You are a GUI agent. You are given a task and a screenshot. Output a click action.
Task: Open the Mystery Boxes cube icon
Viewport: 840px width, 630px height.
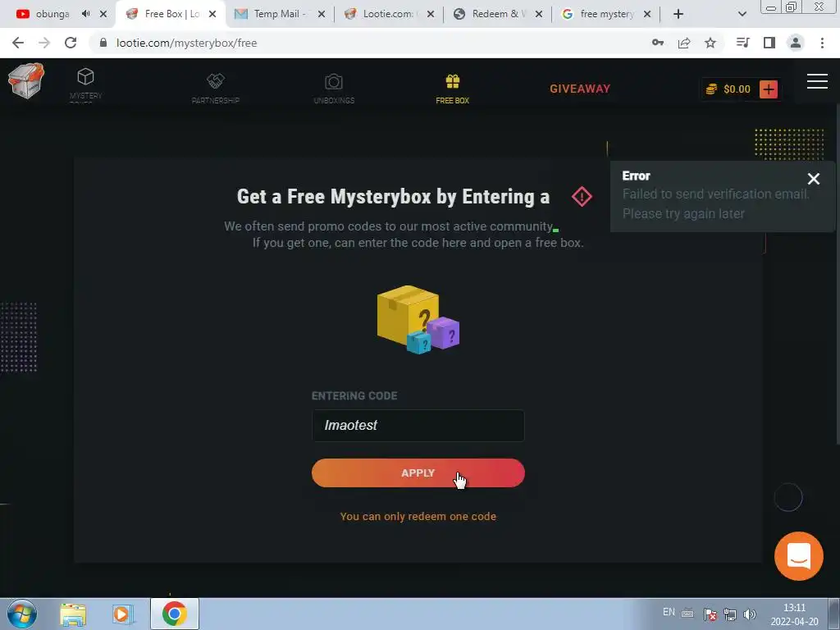pyautogui.click(x=85, y=76)
